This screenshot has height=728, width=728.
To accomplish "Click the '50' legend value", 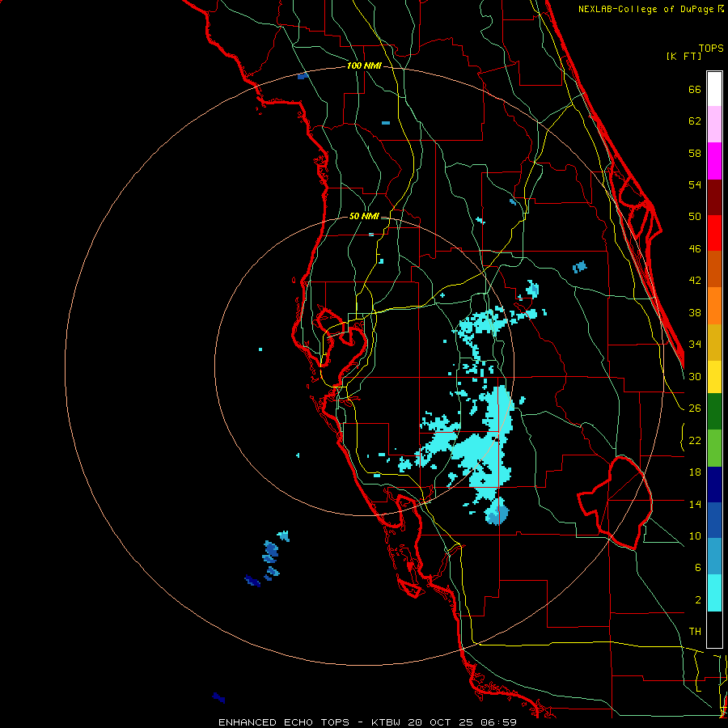I will tap(695, 217).
